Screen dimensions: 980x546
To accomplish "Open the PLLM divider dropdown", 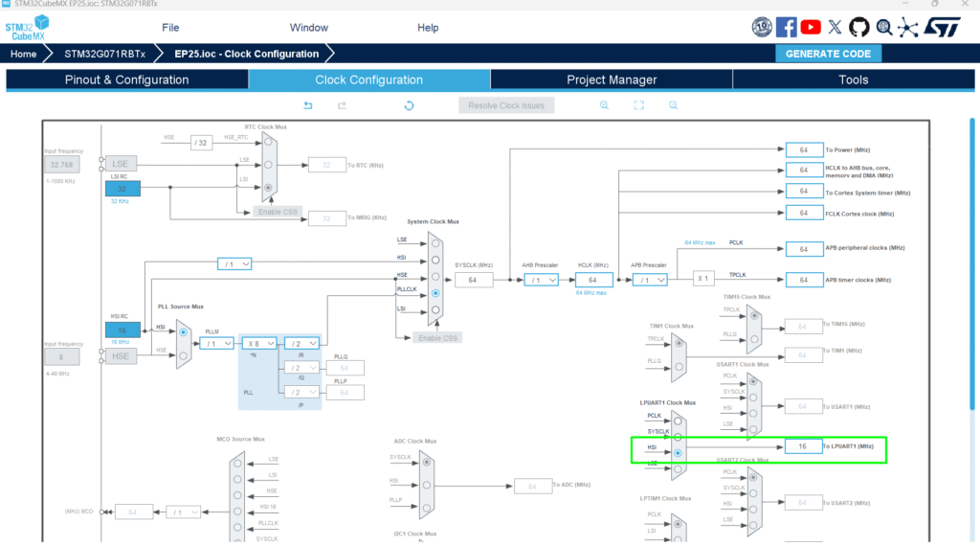I will pyautogui.click(x=215, y=342).
